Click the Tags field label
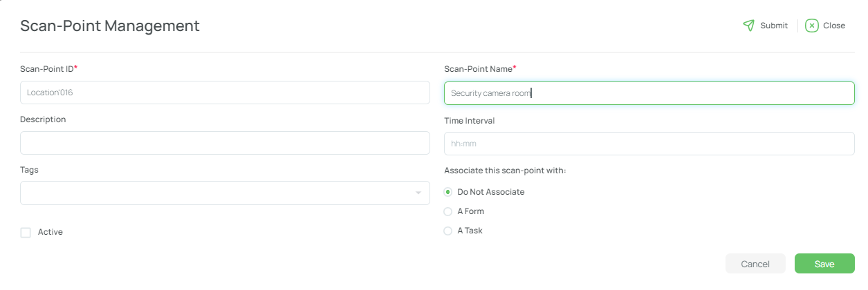Screen dimensions: 868x290 click(x=30, y=169)
